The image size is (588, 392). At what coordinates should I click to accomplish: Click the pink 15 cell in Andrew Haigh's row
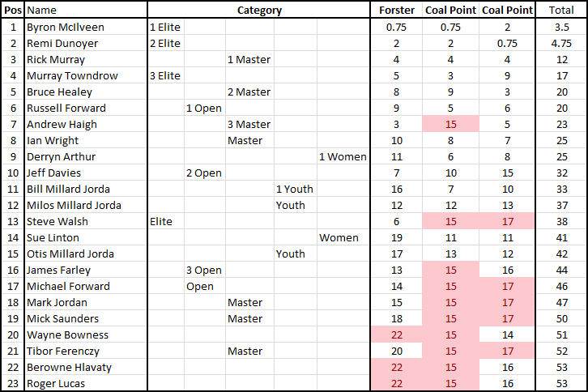pos(451,124)
